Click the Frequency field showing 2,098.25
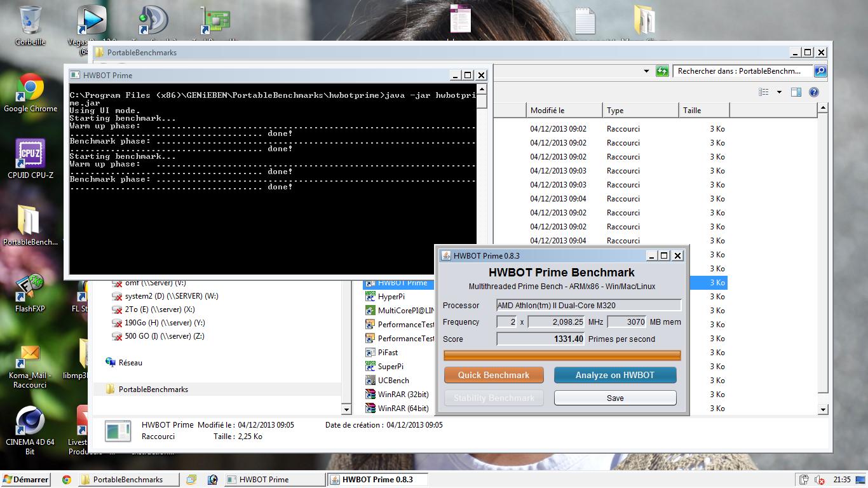Screen dimensions: 868x488 556,322
